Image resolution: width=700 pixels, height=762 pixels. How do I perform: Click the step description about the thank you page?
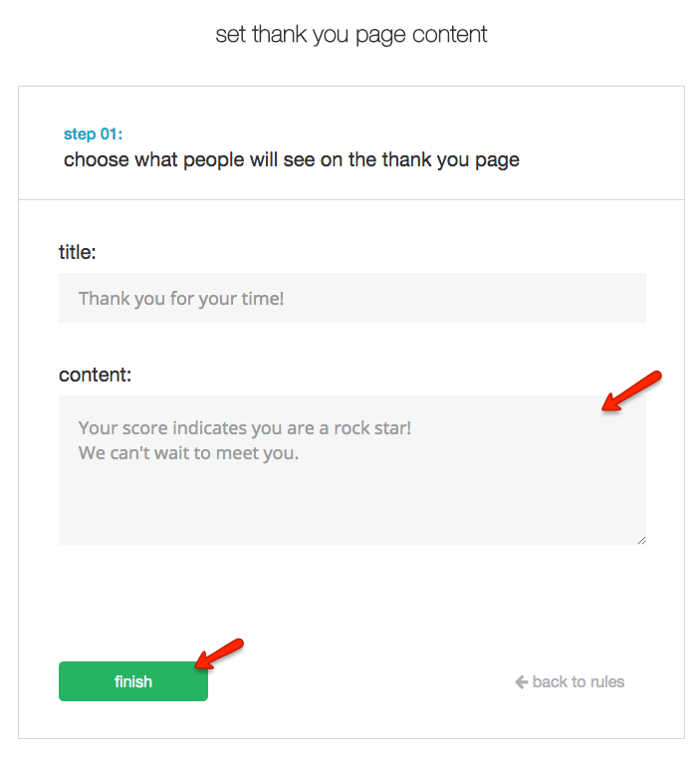click(292, 159)
